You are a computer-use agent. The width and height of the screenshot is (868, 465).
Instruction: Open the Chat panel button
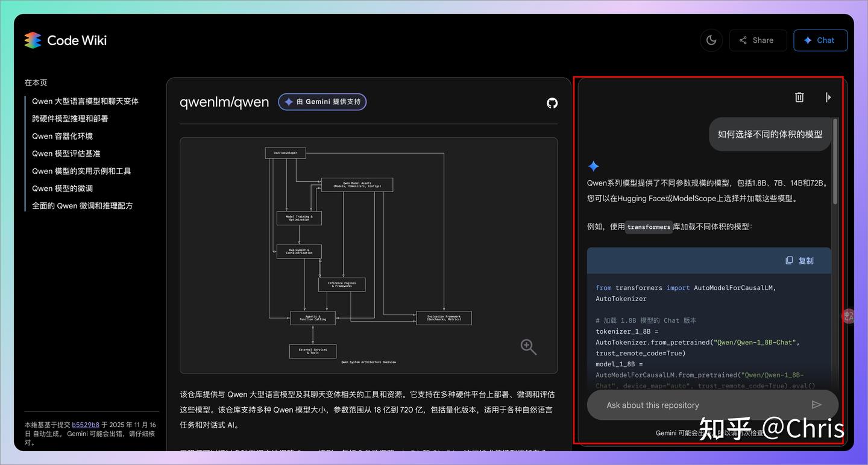pyautogui.click(x=820, y=40)
